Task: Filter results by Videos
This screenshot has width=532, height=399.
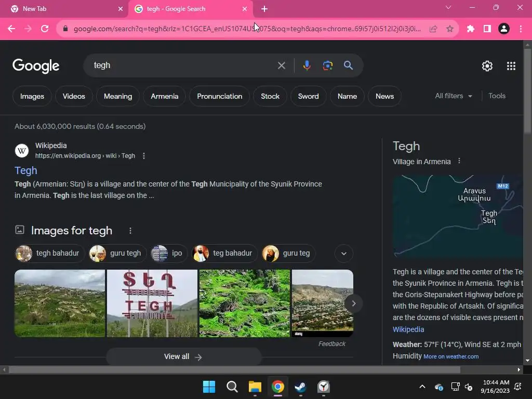Action: tap(74, 96)
